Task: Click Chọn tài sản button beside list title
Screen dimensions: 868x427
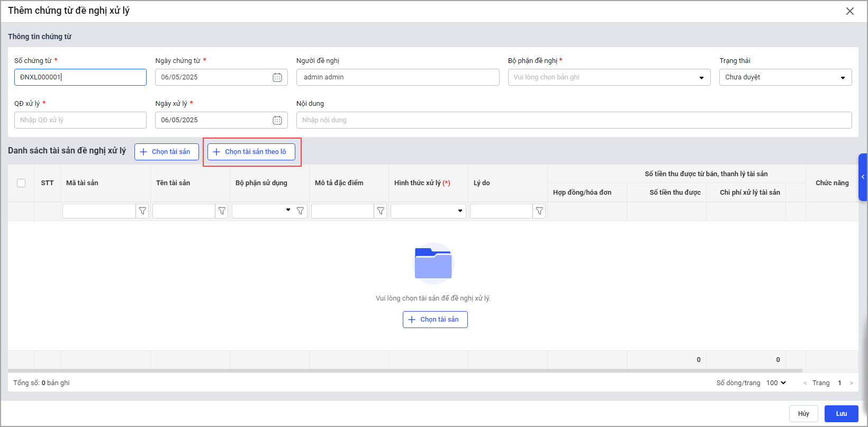Action: click(166, 152)
